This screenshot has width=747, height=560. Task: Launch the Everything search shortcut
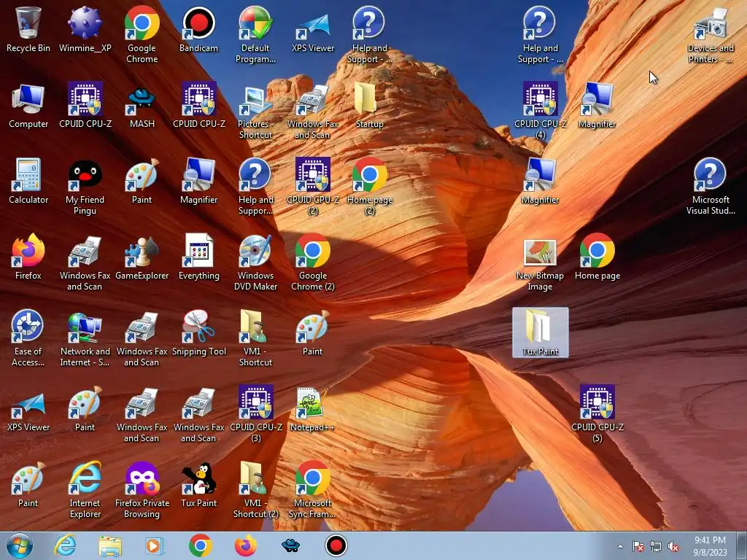(x=198, y=257)
